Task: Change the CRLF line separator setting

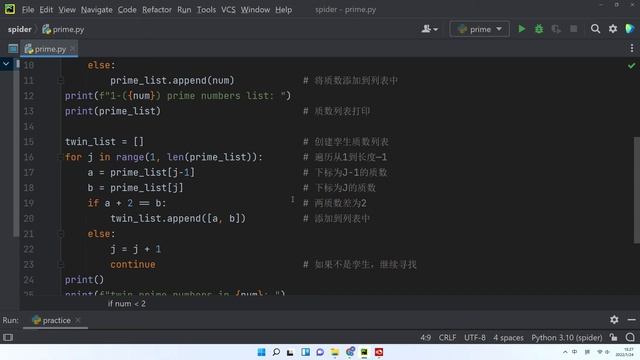Action: coord(447,338)
